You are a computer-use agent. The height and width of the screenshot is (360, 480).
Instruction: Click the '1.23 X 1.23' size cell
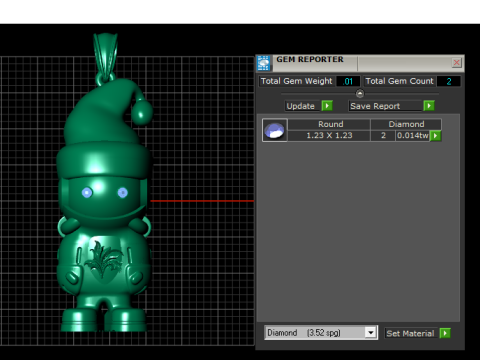click(x=329, y=136)
